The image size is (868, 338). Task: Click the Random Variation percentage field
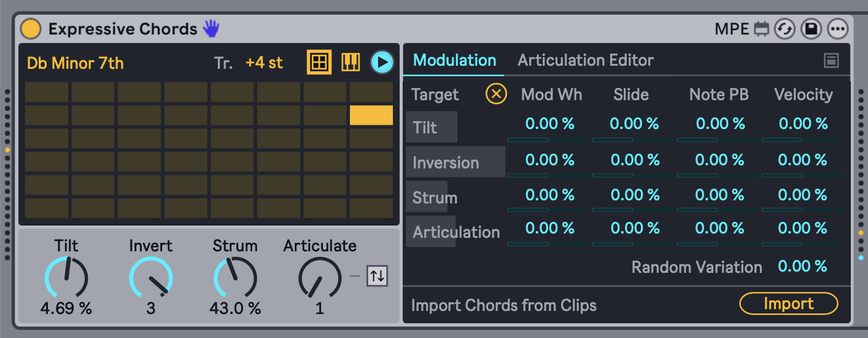pos(802,267)
